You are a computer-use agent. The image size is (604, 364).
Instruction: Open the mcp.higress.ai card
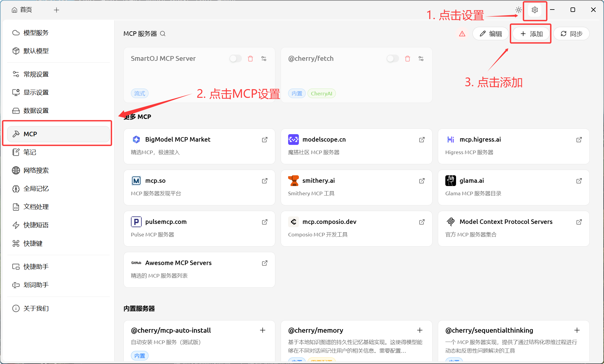pos(514,146)
